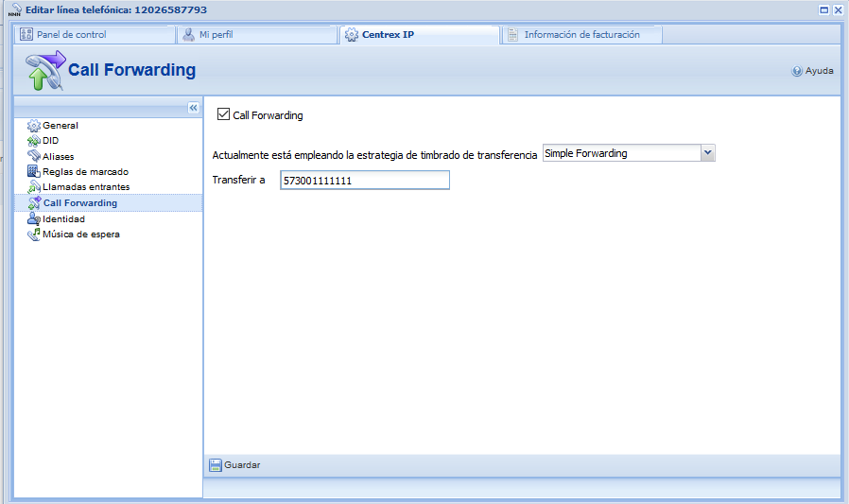Maximize the Editar línea telefónica window
849x504 pixels.
pyautogui.click(x=824, y=9)
